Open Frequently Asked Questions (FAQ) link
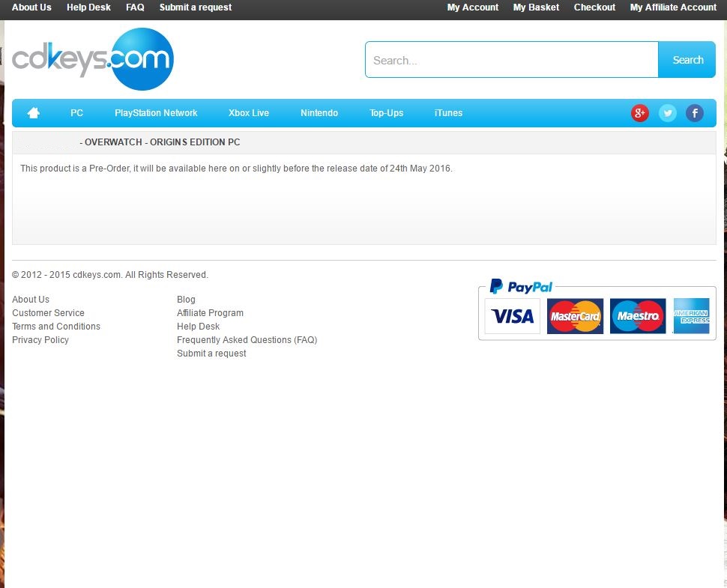Viewport: 727px width, 588px height. pyautogui.click(x=247, y=339)
